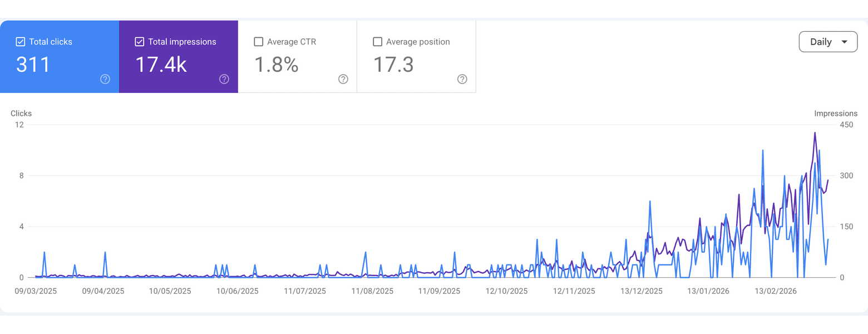This screenshot has width=868, height=334.
Task: Select the Average position 17.3 card
Action: [417, 57]
